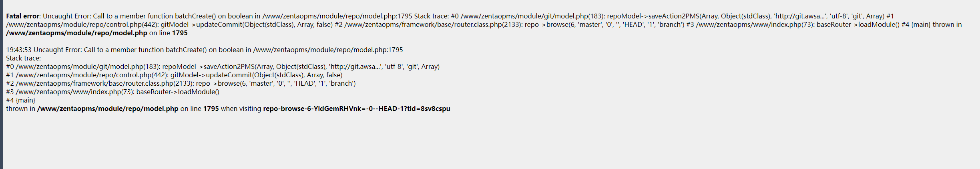Click the standalone "Stack trace:" line
Screen dimensions: 980x169
pyautogui.click(x=23, y=58)
